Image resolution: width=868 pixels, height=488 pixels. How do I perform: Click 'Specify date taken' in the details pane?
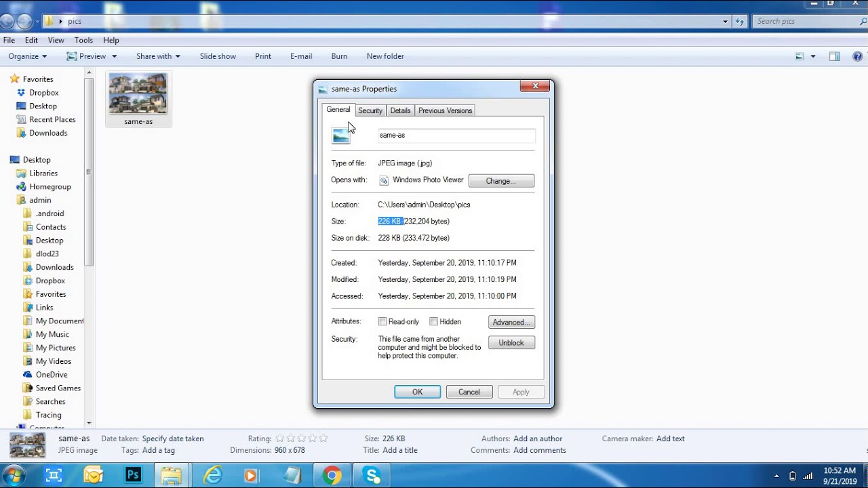(173, 439)
